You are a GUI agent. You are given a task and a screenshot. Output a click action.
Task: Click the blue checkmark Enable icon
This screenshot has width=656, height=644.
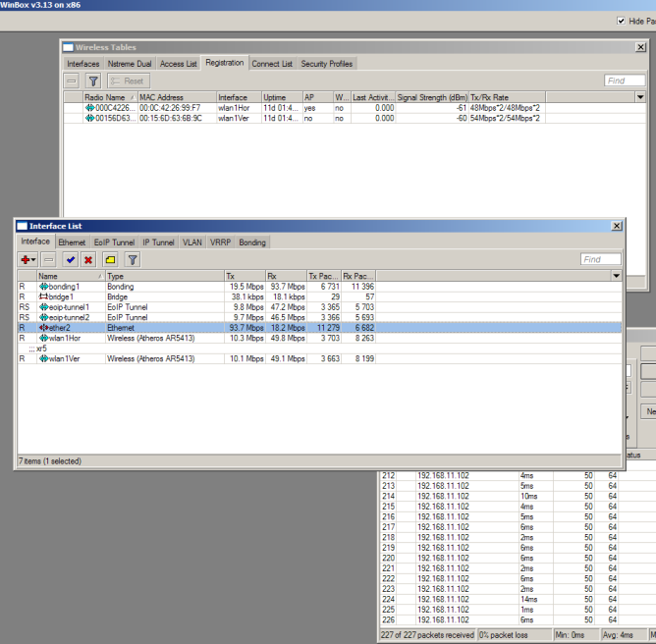click(70, 259)
